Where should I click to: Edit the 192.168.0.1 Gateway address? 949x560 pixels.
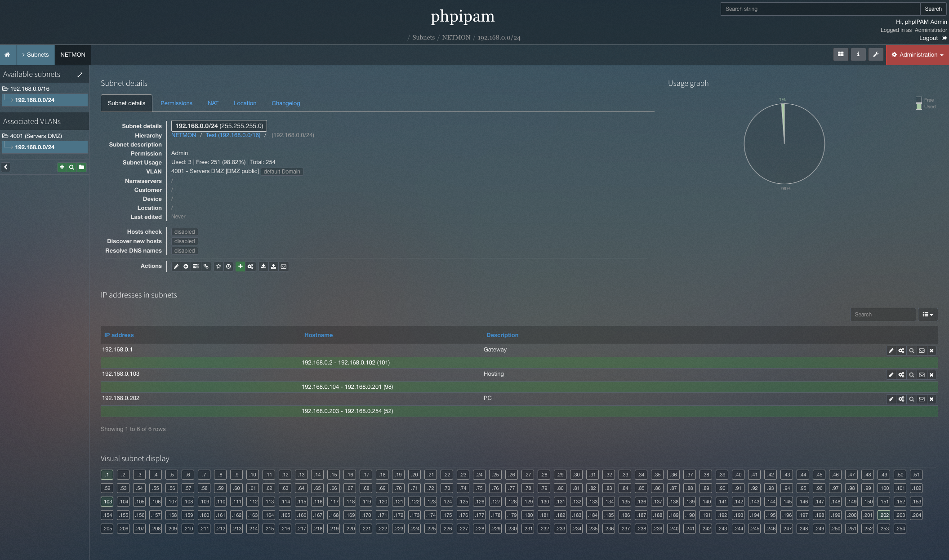[x=891, y=351]
